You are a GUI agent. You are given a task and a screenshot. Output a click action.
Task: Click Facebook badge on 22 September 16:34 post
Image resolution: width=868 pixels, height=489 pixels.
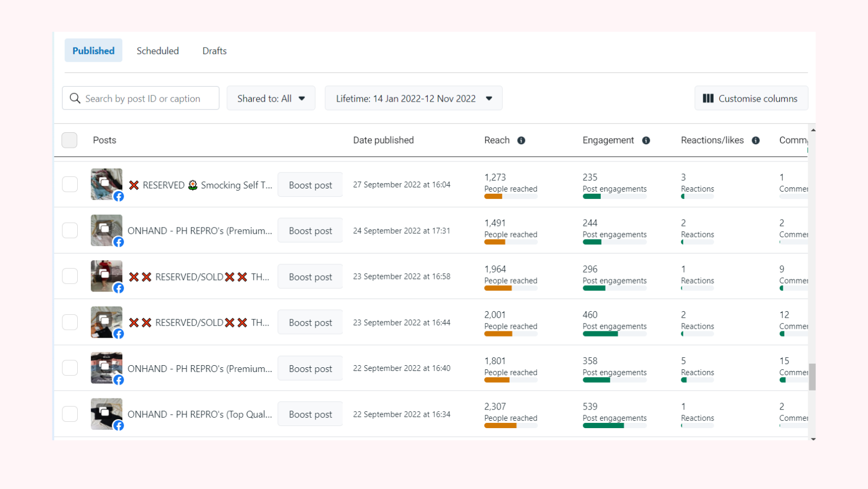click(119, 426)
